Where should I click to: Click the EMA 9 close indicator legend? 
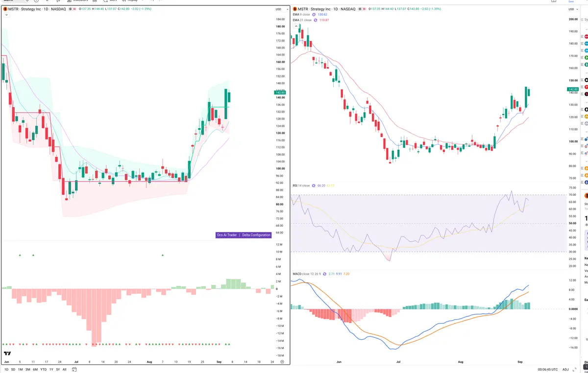(301, 15)
